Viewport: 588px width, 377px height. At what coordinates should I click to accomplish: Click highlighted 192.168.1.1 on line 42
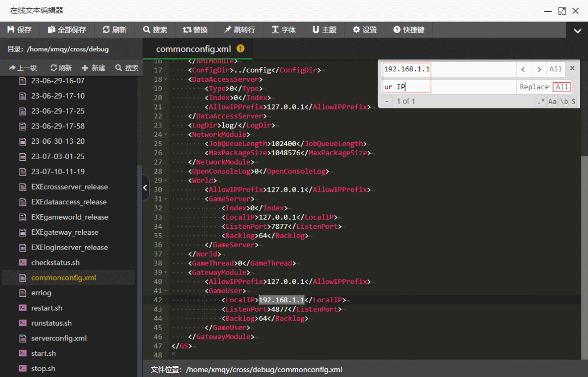point(281,300)
